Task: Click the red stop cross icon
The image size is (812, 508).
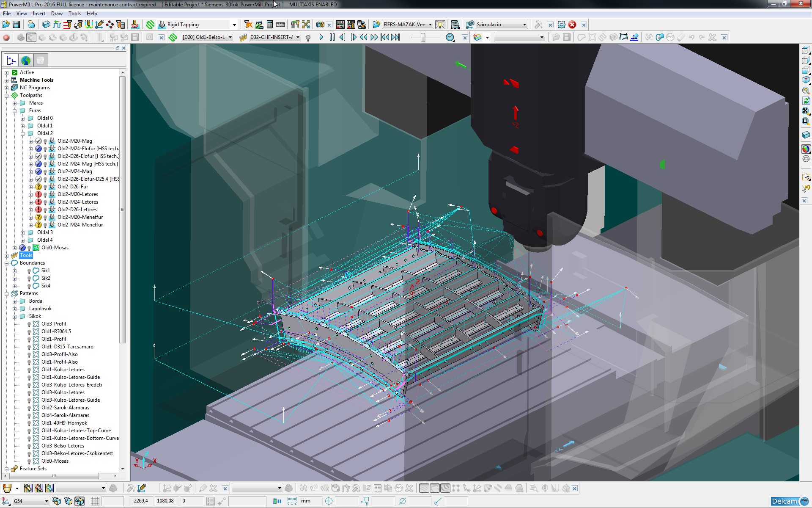Action: (572, 25)
